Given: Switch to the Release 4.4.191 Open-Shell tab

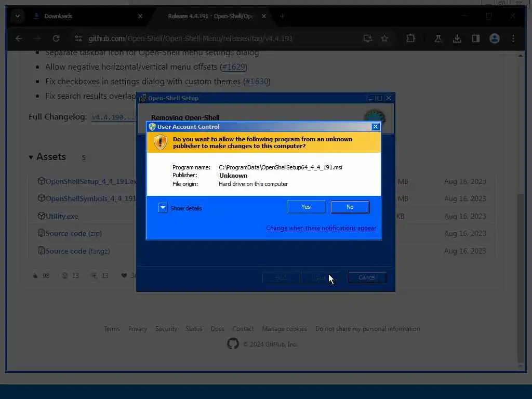Looking at the screenshot, I should point(210,16).
